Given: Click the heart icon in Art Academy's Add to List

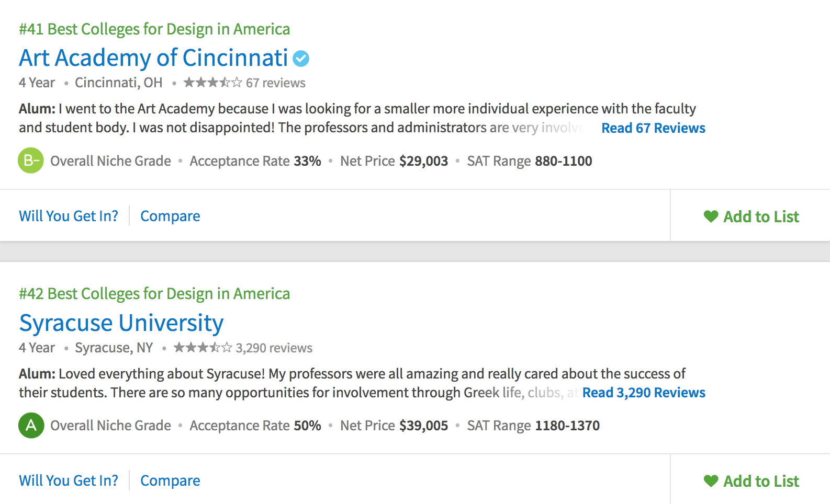Looking at the screenshot, I should pyautogui.click(x=711, y=216).
